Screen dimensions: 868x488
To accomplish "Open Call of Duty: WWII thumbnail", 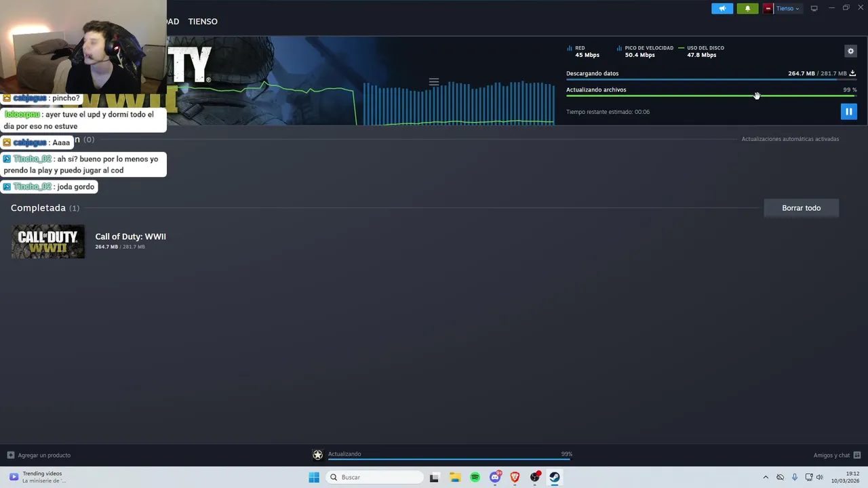I will [x=48, y=241].
